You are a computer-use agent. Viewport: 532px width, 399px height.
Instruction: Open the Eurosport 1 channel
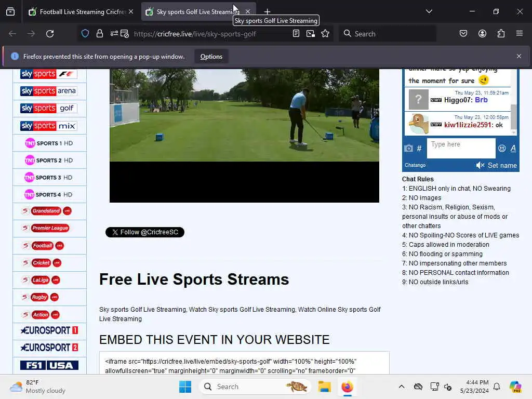49,330
